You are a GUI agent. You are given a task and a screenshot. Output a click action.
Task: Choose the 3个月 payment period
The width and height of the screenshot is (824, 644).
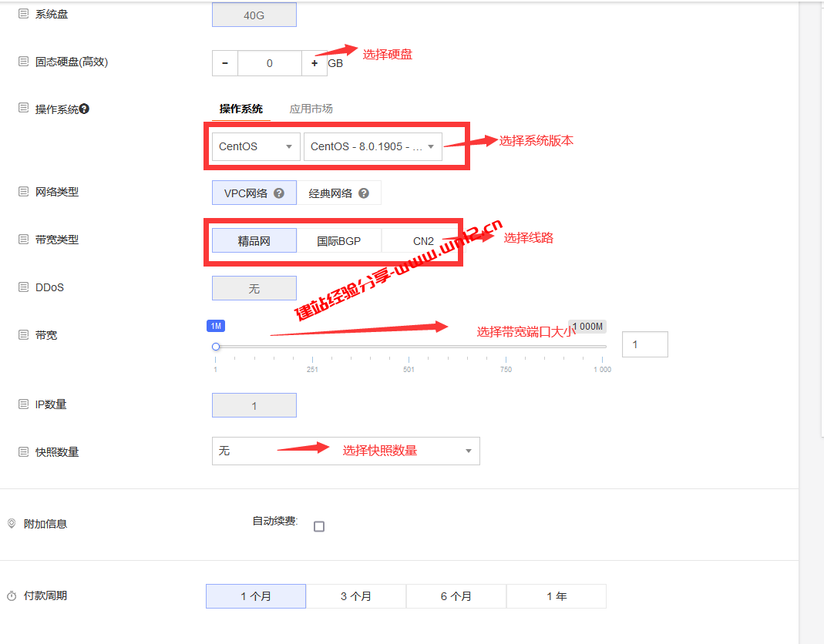pos(355,595)
